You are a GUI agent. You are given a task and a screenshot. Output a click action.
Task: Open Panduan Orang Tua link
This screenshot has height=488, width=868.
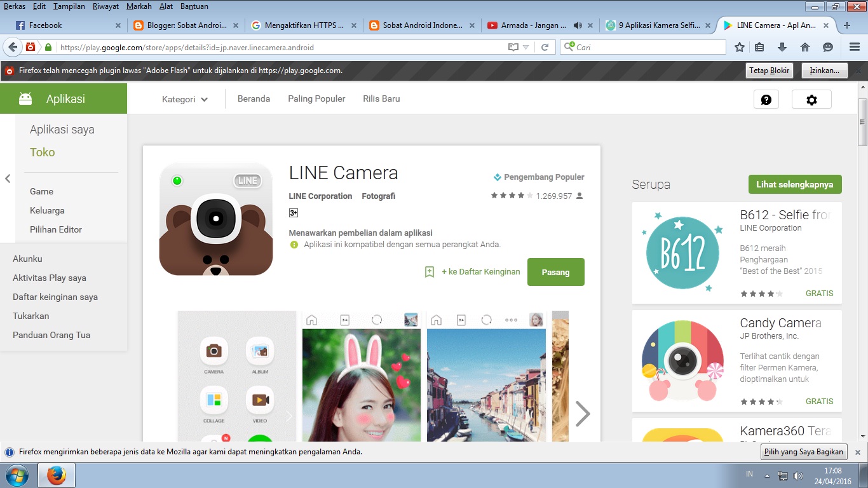coord(51,335)
